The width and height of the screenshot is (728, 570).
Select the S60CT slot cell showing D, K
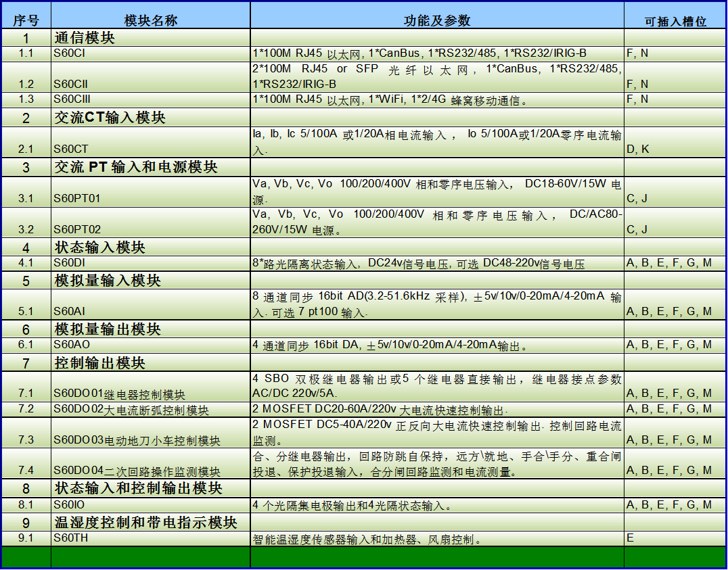pyautogui.click(x=675, y=143)
